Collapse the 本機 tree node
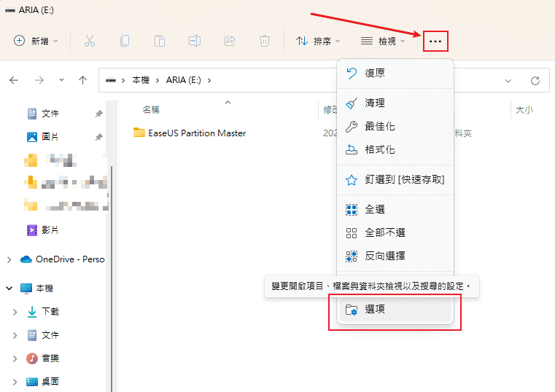The height and width of the screenshot is (392, 555). tap(9, 289)
